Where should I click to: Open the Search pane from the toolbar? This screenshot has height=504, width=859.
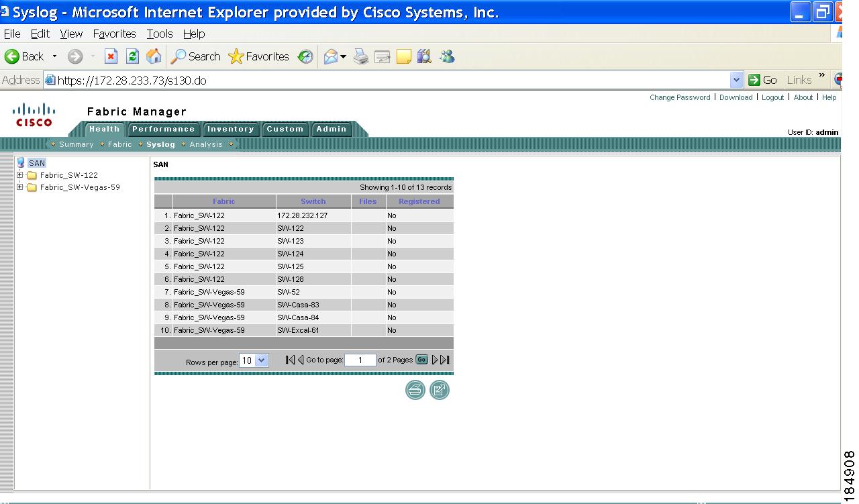point(195,57)
